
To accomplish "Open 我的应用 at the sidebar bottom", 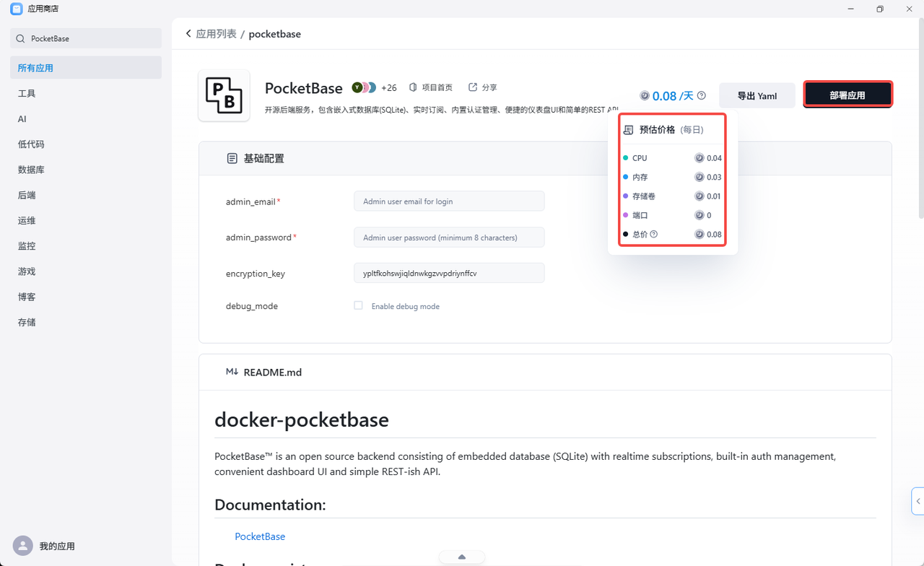I will 57,547.
